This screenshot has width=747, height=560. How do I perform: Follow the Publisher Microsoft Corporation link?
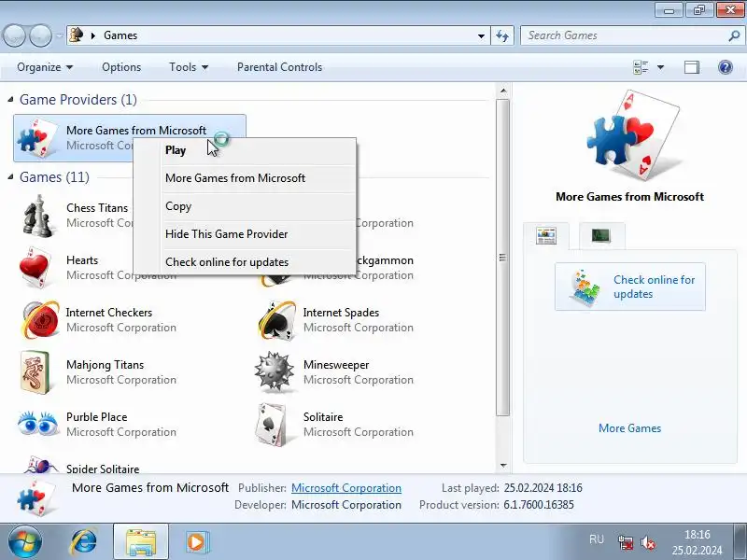(346, 488)
